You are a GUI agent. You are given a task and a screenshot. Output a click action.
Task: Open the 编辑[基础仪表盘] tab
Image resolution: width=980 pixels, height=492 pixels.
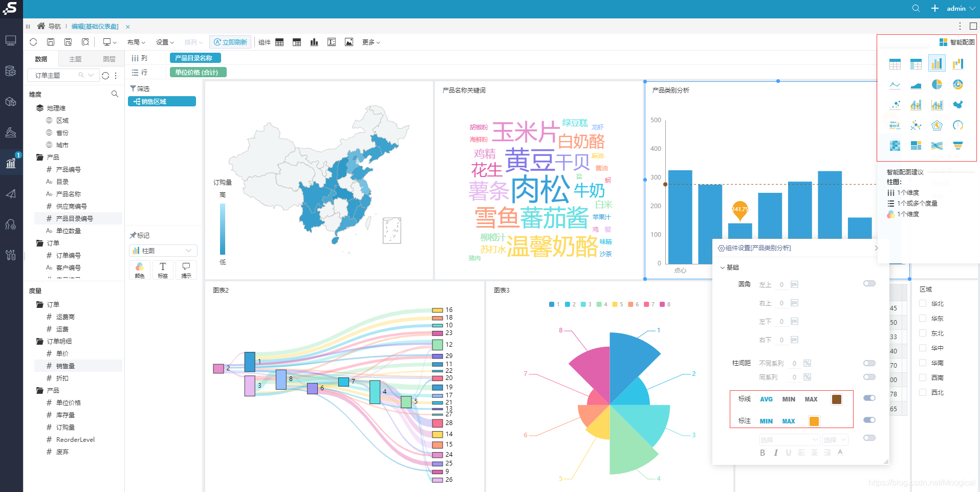[x=95, y=26]
